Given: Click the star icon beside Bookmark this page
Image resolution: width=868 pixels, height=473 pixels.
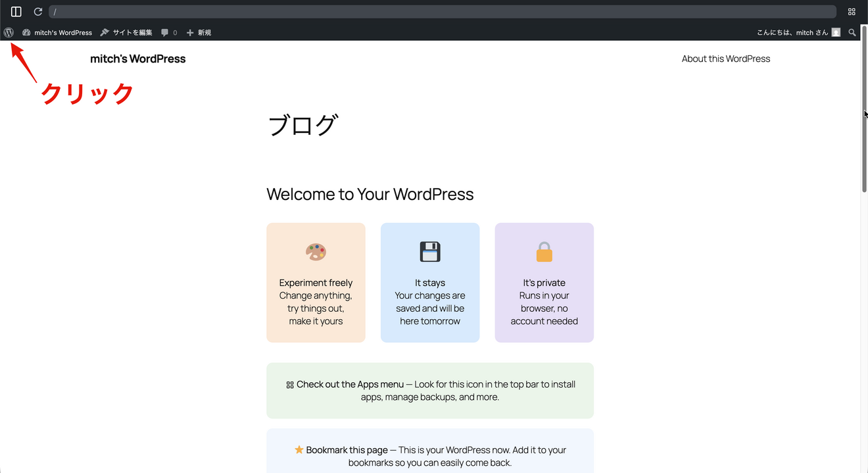Looking at the screenshot, I should [299, 450].
